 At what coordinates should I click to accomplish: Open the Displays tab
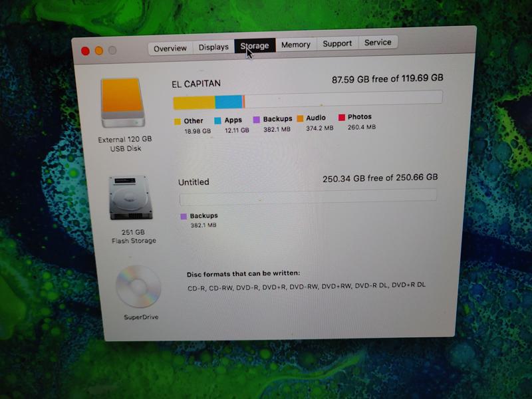(213, 47)
